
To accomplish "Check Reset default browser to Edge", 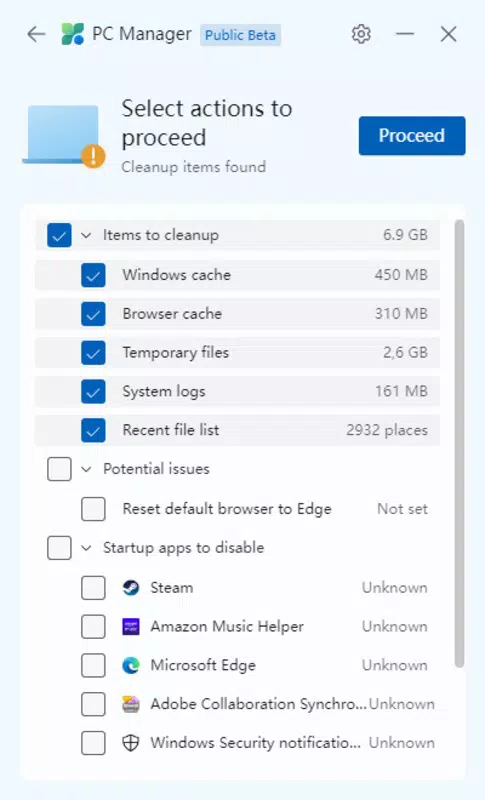I will point(93,509).
